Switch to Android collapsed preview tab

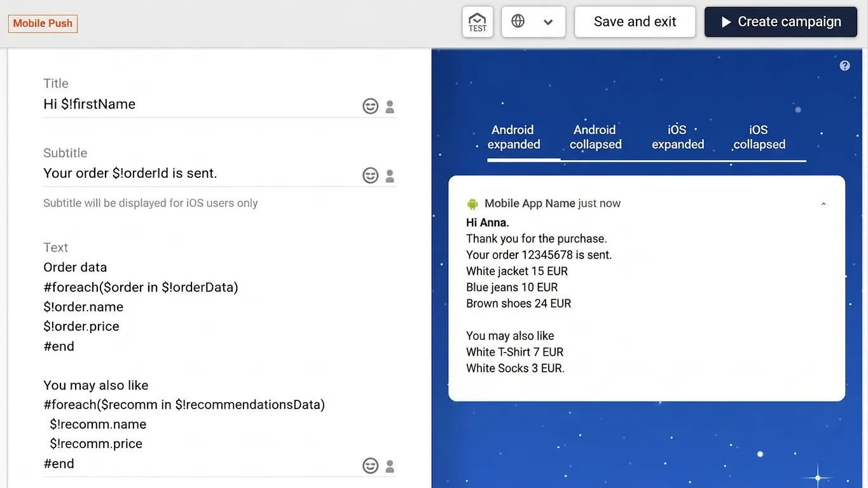[x=595, y=137]
